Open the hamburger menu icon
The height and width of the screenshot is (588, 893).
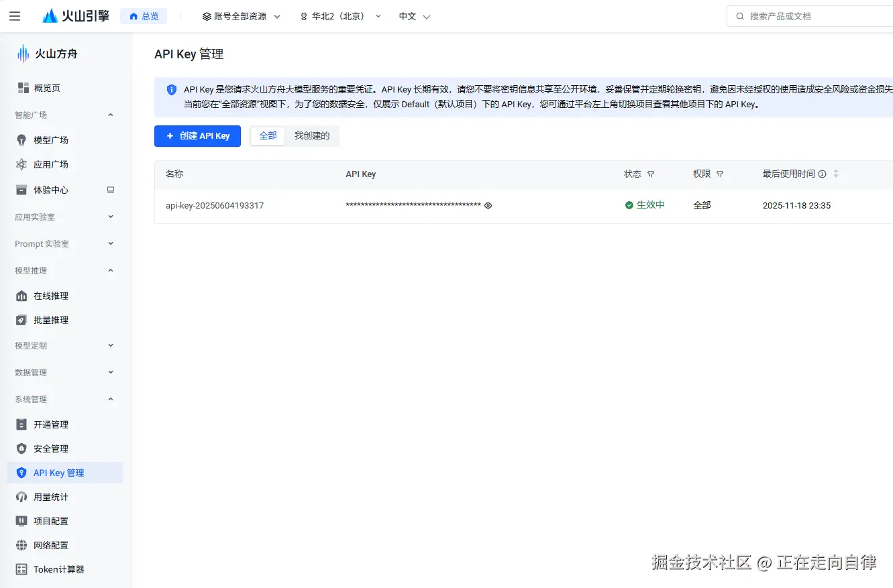pyautogui.click(x=15, y=16)
